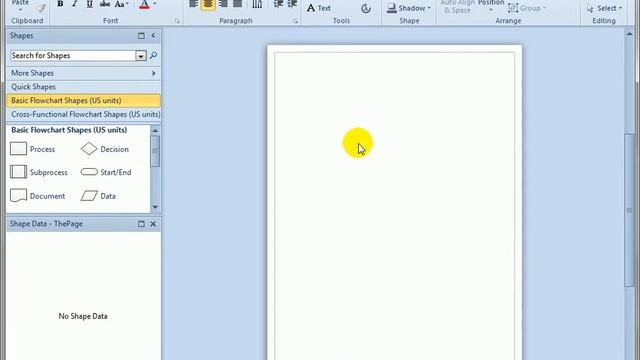Click the shape search magnifier icon
This screenshot has width=640, height=360.
tap(153, 56)
